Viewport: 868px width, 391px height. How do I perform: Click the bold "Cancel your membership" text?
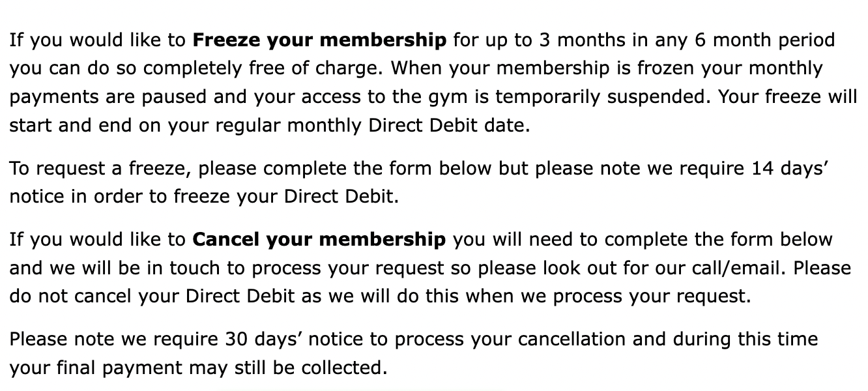click(319, 240)
